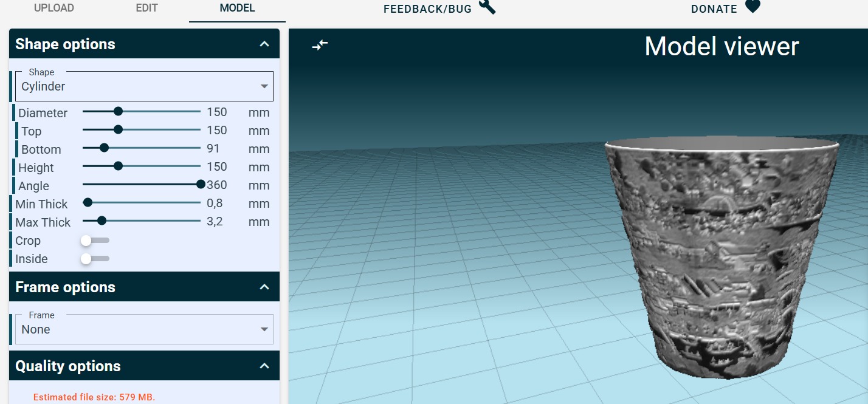Click the collapse viewer arrows icon
The height and width of the screenshot is (404, 868).
click(x=320, y=45)
